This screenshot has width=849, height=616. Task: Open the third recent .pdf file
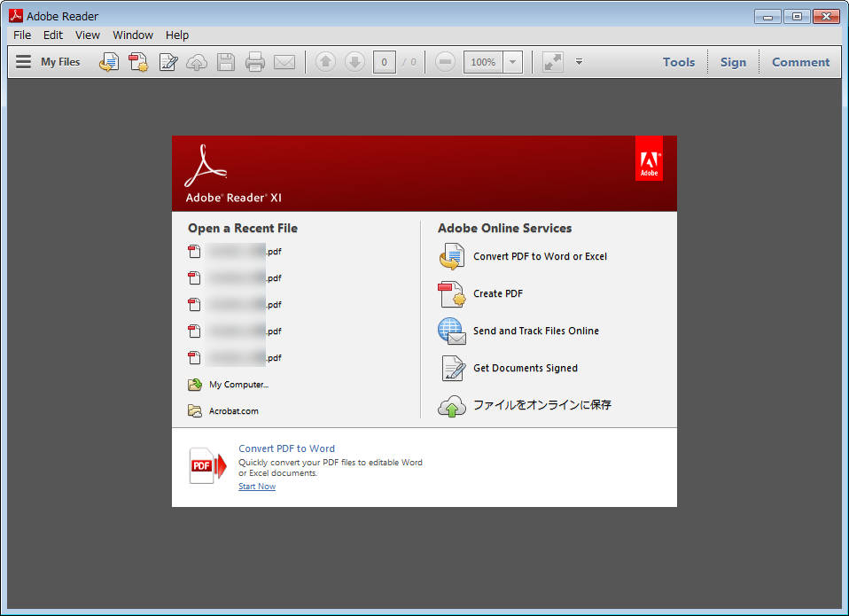pos(235,305)
